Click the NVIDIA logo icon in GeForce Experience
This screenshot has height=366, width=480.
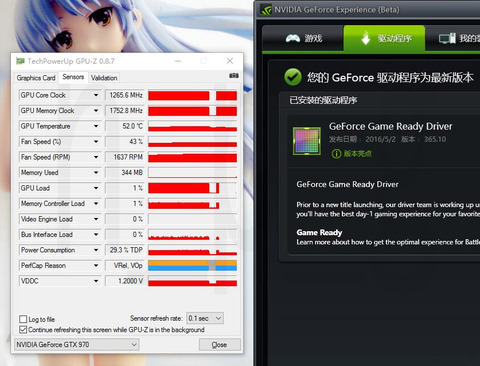pos(266,10)
